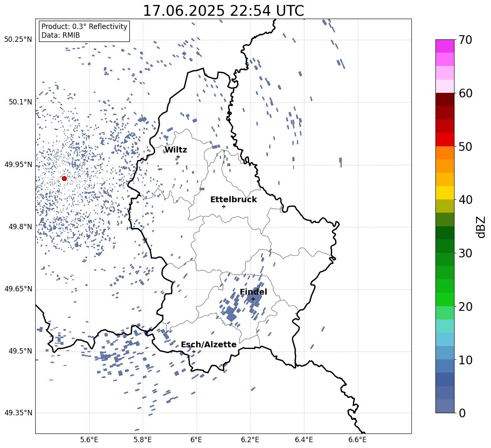491x448 pixels.
Task: Click the 6.2°E longitude label
Action: pos(250,440)
